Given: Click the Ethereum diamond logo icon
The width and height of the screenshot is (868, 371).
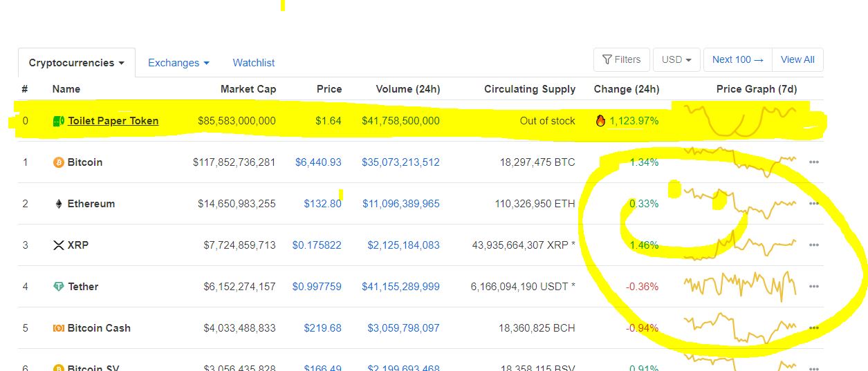Looking at the screenshot, I should tap(59, 204).
